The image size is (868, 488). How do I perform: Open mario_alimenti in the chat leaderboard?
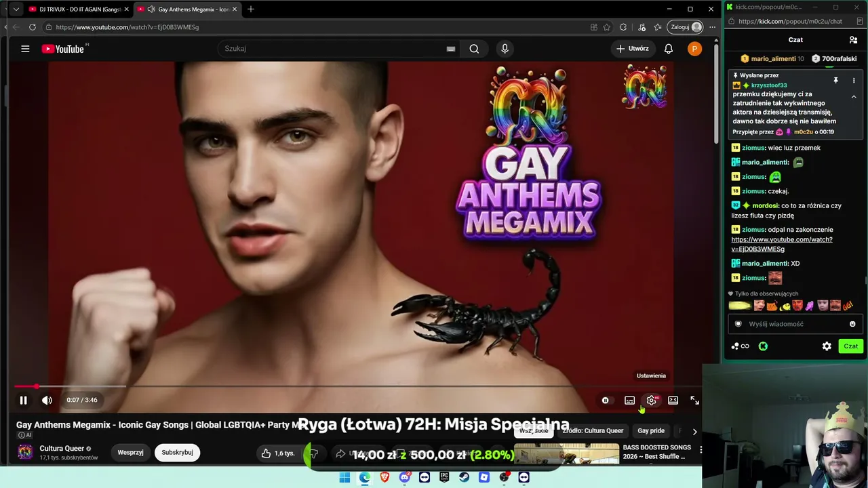(772, 59)
